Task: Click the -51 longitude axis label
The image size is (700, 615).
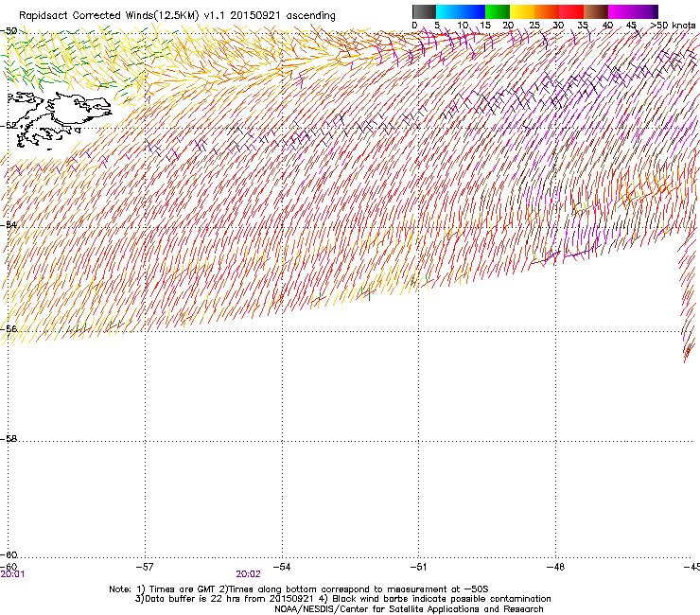Action: tap(418, 567)
